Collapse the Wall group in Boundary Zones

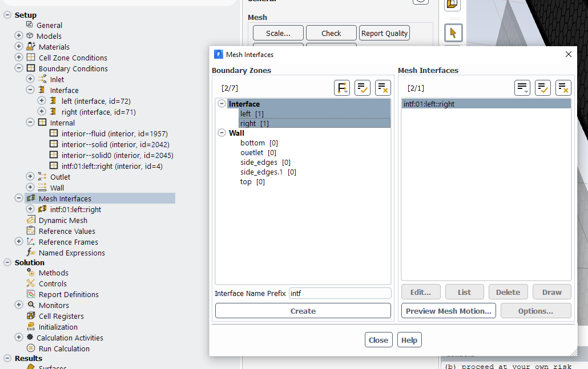tap(222, 133)
